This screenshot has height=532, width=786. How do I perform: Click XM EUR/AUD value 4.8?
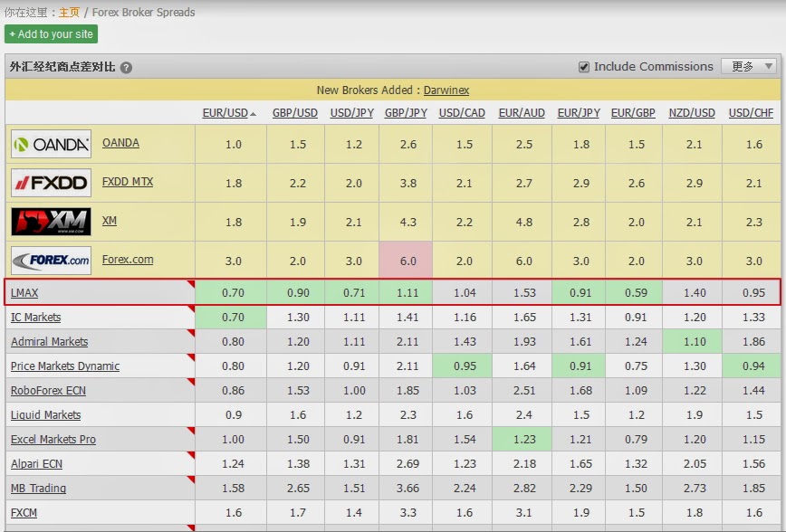524,223
